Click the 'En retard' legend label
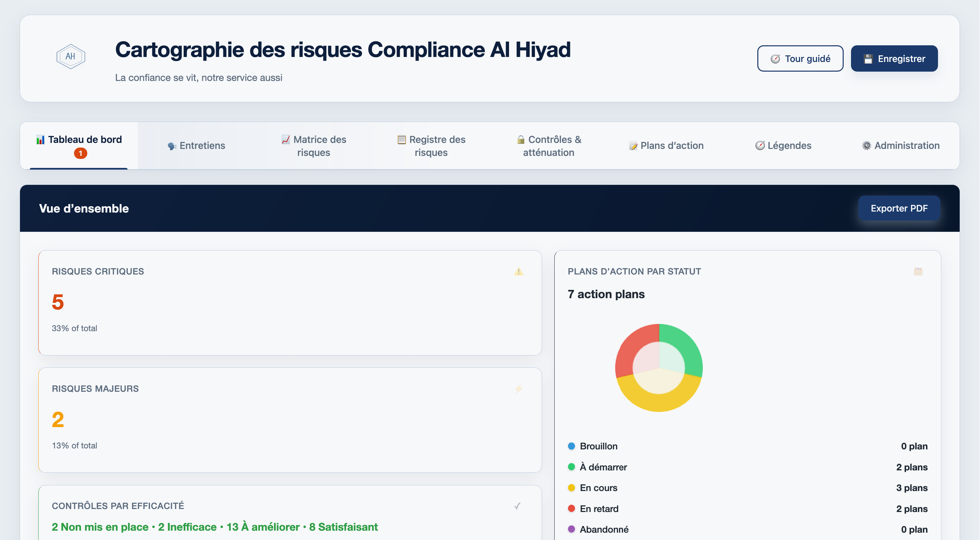 pos(599,509)
